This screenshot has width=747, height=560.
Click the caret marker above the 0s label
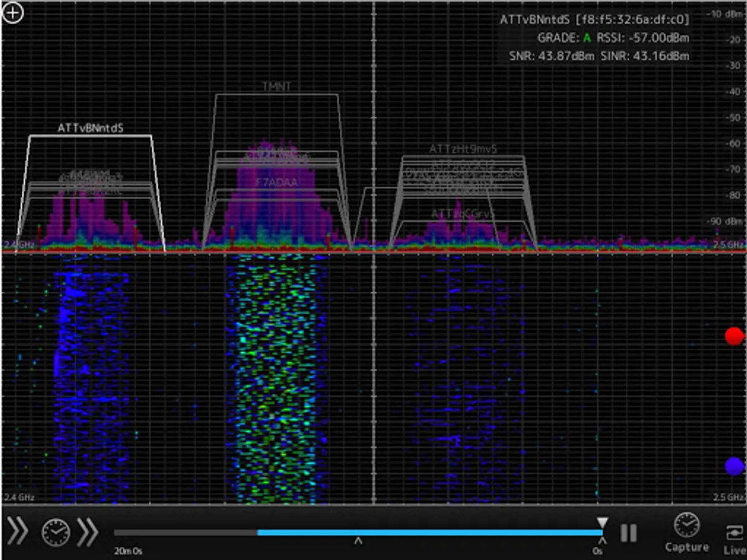pos(602,541)
